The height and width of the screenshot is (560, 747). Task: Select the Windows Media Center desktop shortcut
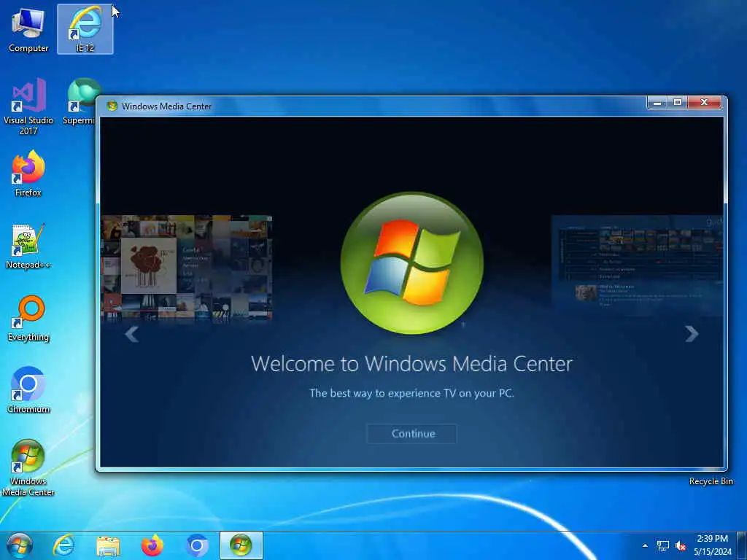point(28,468)
